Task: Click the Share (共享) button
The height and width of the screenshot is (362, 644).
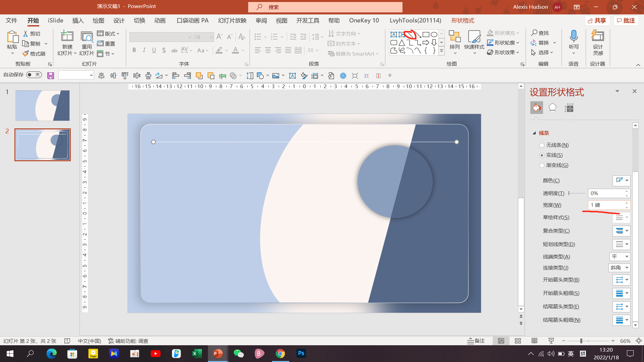Action: [x=597, y=21]
